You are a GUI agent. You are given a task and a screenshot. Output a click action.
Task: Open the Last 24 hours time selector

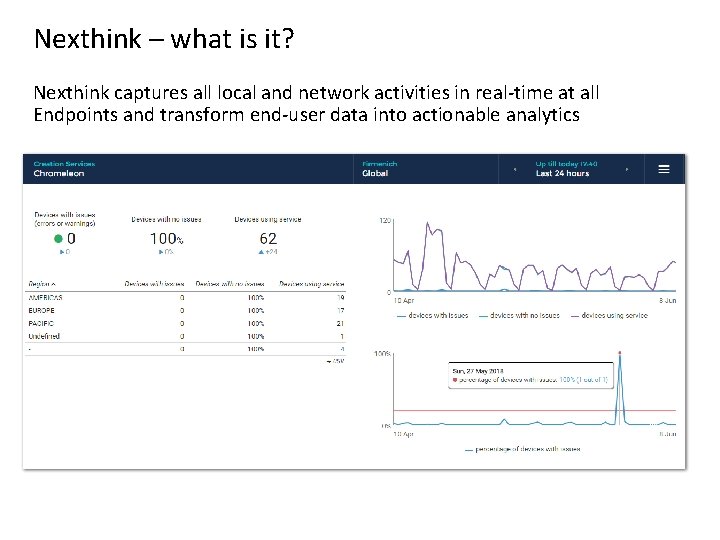tap(566, 169)
